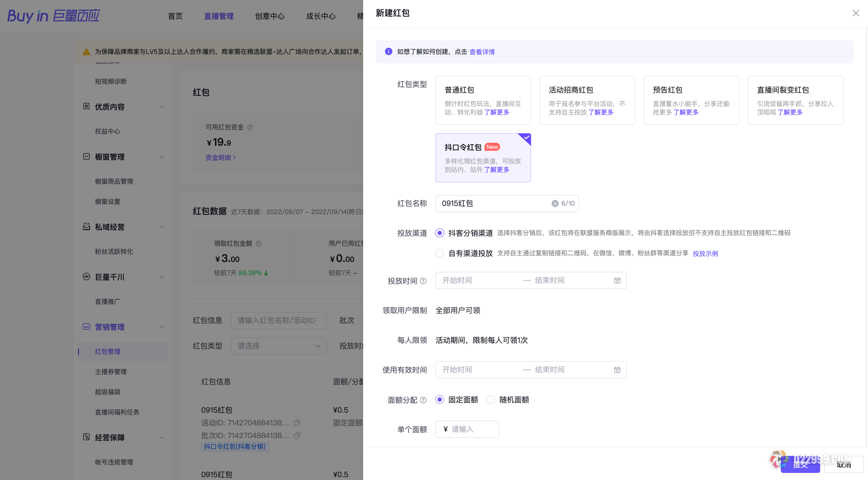Collapse the 优质内容 sidebar section chevron
868x480 pixels.
162,107
